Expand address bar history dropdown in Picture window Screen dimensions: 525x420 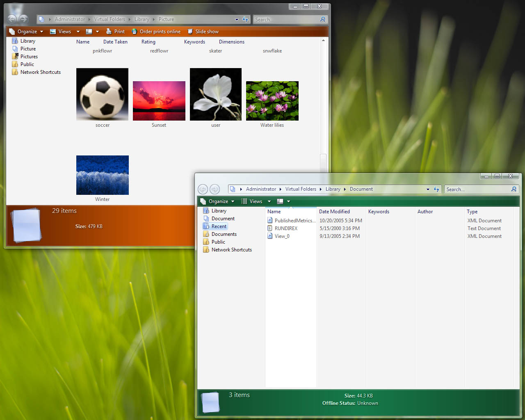(x=237, y=19)
